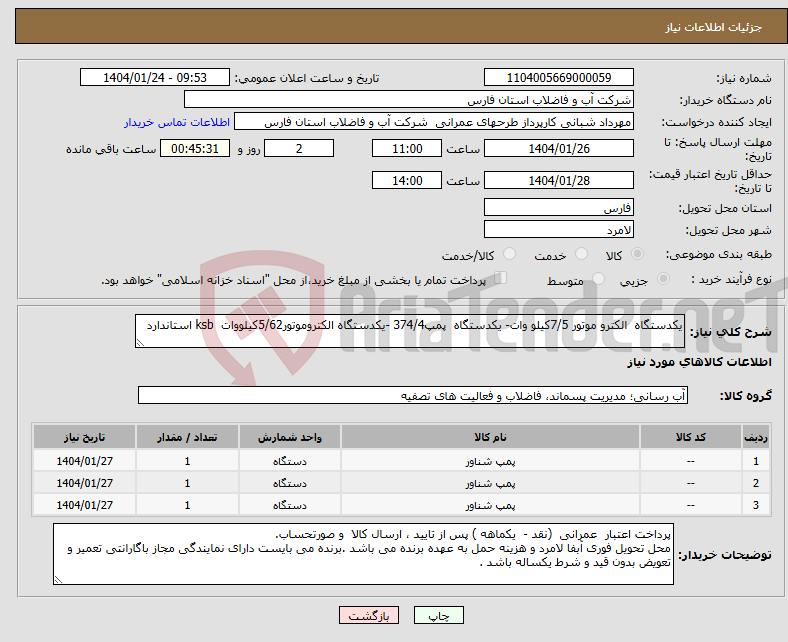Image resolution: width=788 pixels, height=642 pixels.
Task: Click date 1404/01/27 in row 3
Action: click(x=84, y=505)
